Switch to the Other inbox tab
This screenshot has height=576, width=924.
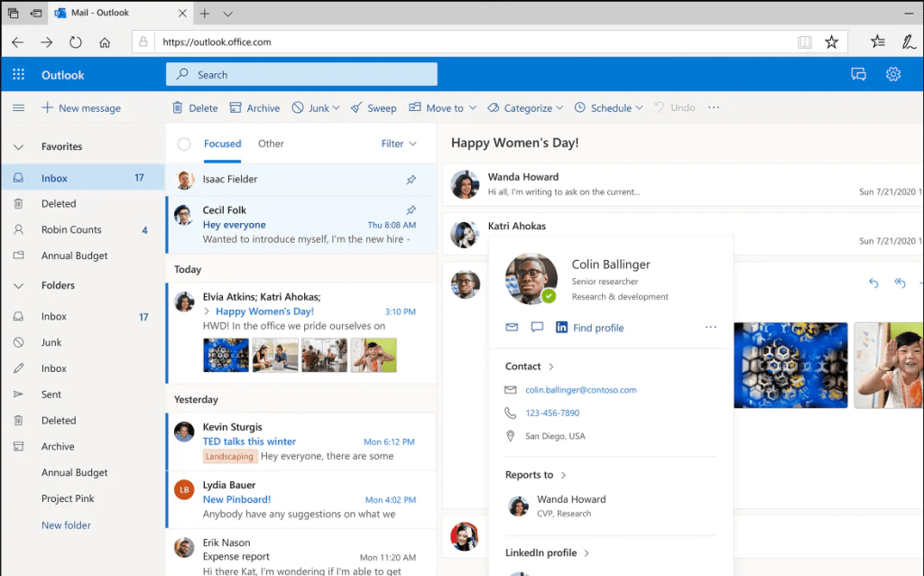pos(271,143)
